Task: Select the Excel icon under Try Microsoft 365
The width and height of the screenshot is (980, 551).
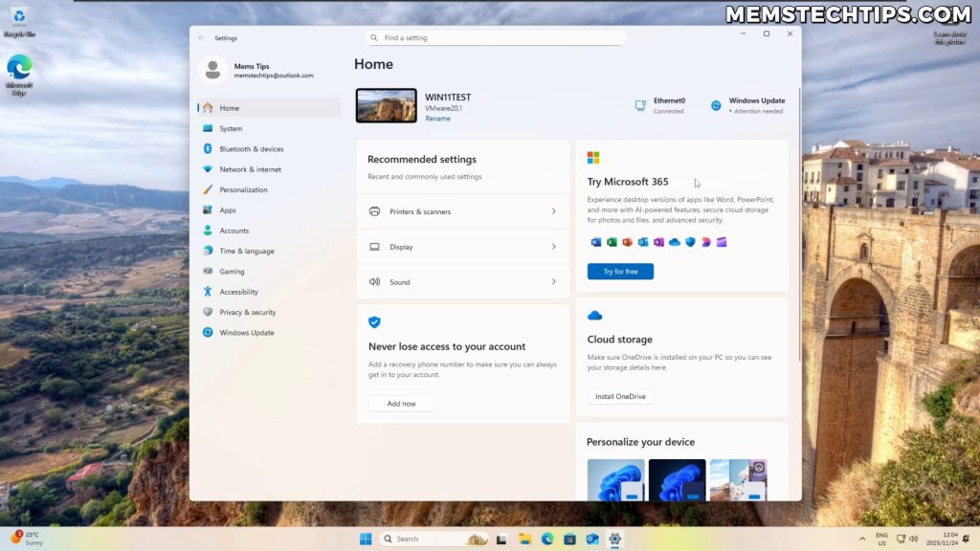Action: pos(610,242)
